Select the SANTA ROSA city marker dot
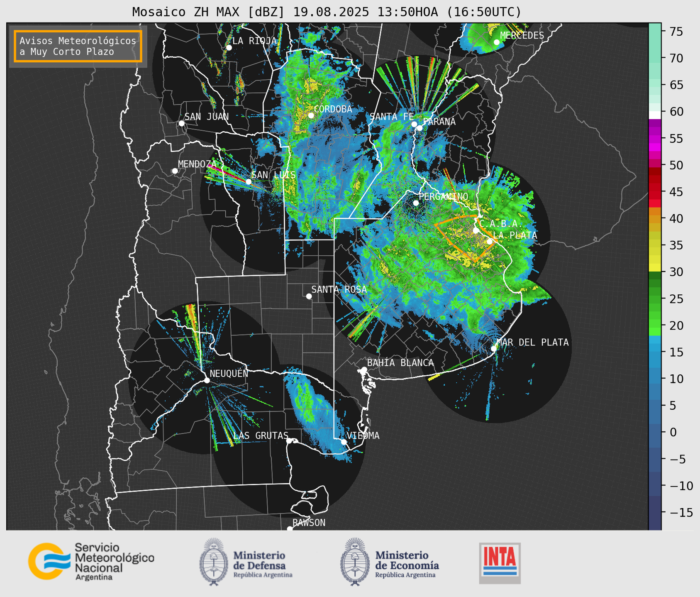This screenshot has height=597, width=700. tap(309, 296)
